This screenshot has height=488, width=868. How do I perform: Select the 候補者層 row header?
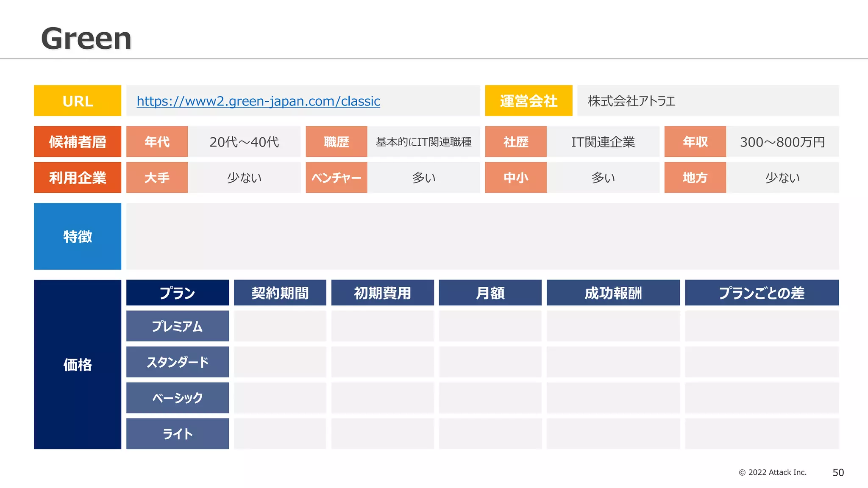[78, 141]
